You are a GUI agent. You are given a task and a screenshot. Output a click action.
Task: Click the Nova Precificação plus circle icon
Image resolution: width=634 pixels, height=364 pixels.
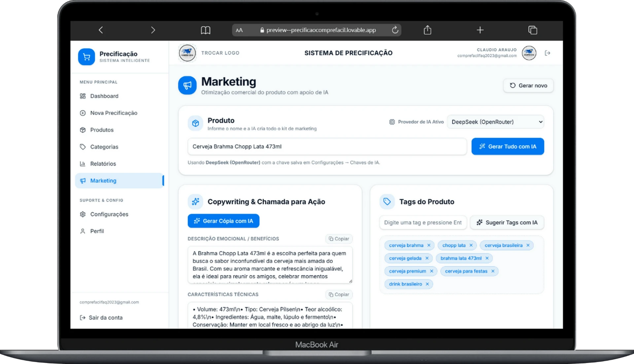83,113
